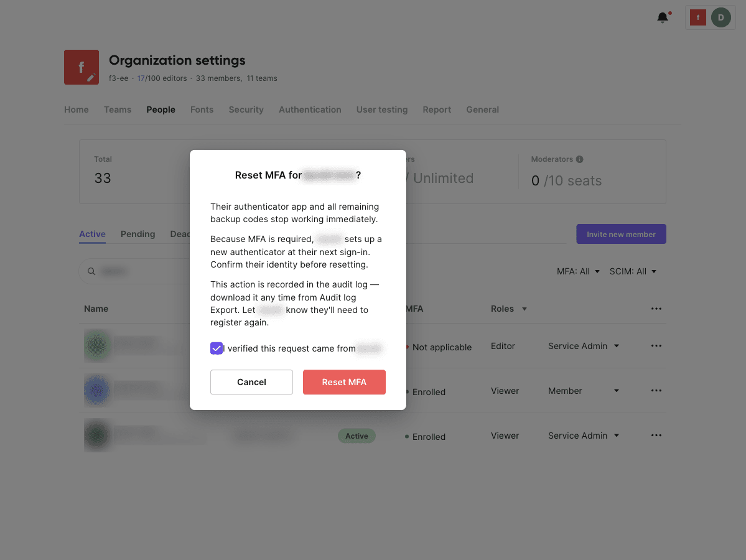Open the Authentication tab
The height and width of the screenshot is (560, 746).
coord(310,110)
